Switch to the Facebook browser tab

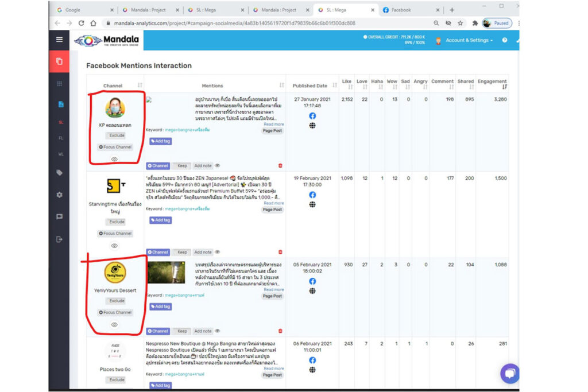411,10
